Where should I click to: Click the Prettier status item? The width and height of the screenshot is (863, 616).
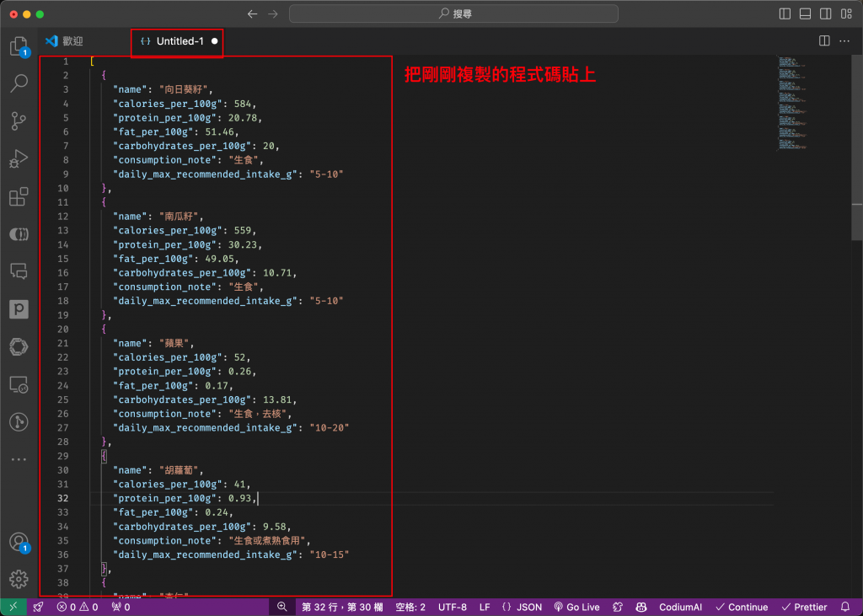point(804,607)
